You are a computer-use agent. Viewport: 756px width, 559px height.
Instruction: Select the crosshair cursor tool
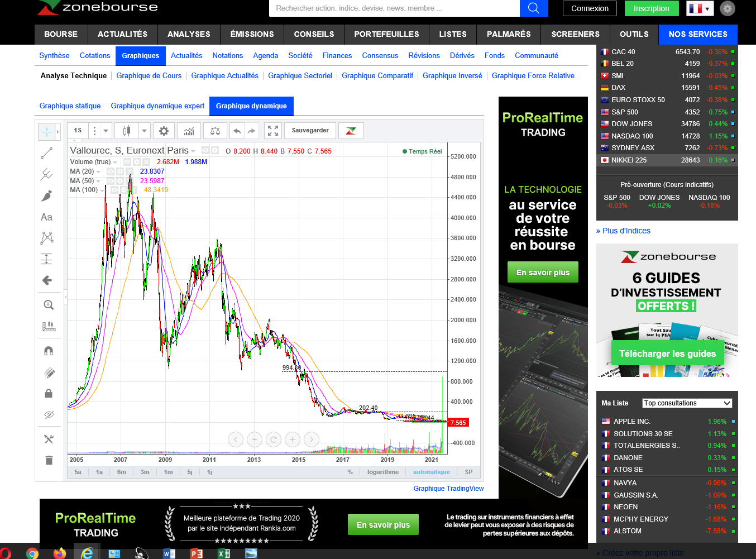tap(47, 132)
